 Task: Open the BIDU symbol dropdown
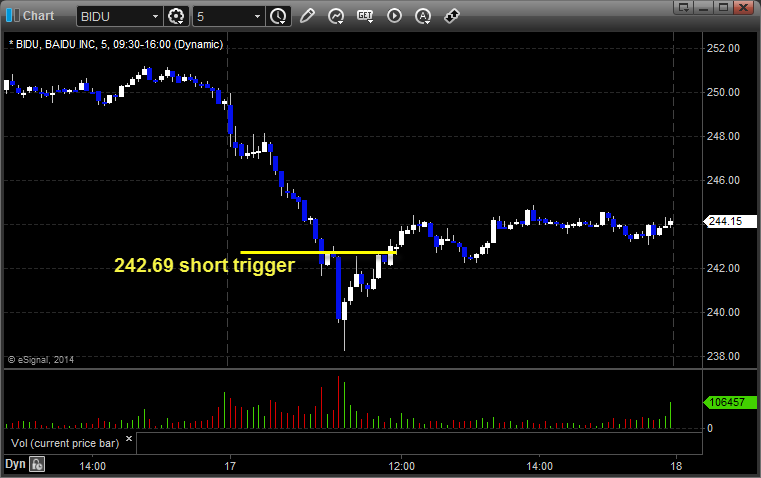coord(155,16)
